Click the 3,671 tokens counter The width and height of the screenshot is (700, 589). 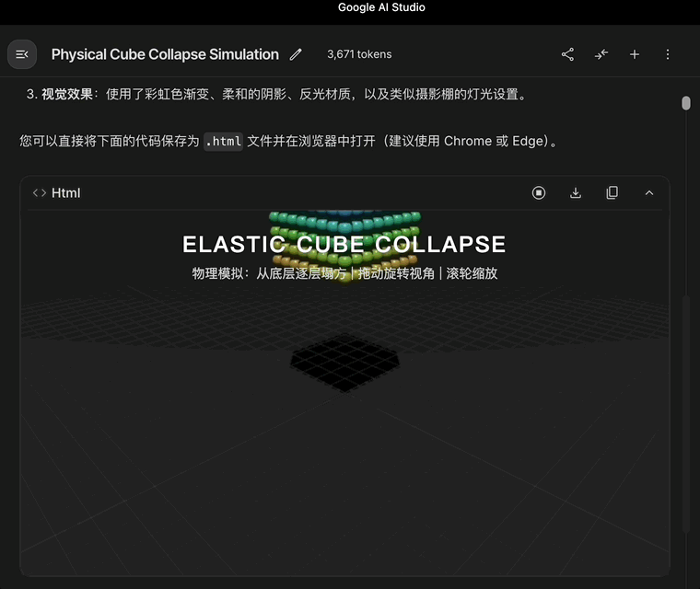(x=359, y=54)
